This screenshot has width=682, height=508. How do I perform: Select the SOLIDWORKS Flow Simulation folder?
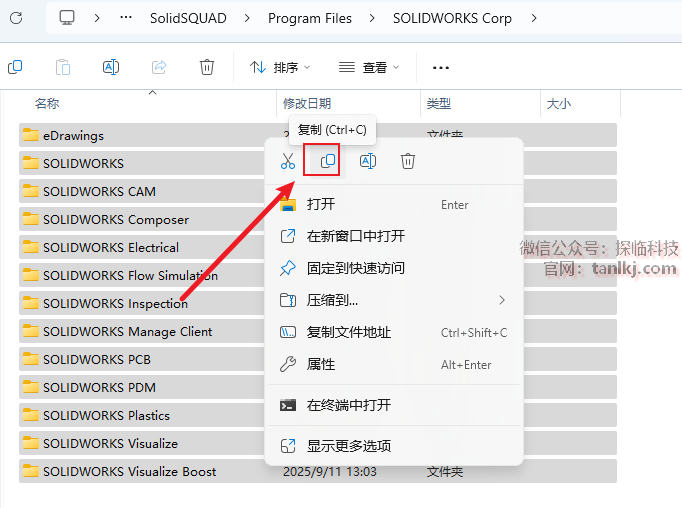pos(141,275)
